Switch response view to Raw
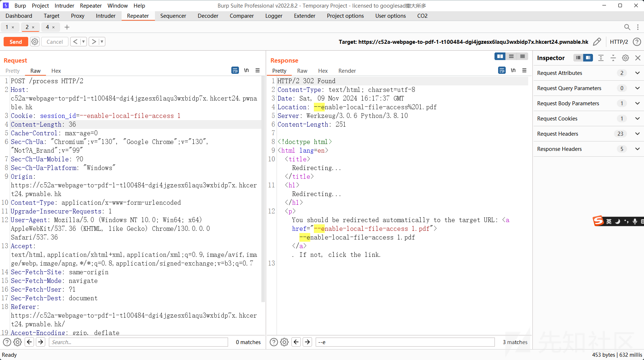 click(302, 71)
